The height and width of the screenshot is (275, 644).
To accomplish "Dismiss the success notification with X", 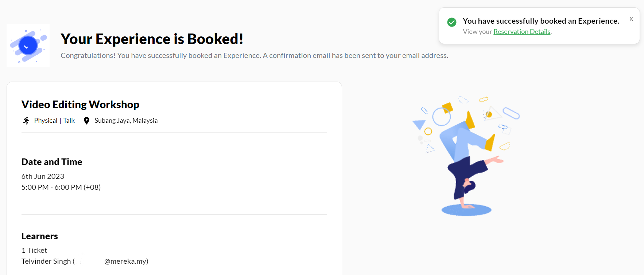I will 631,19.
